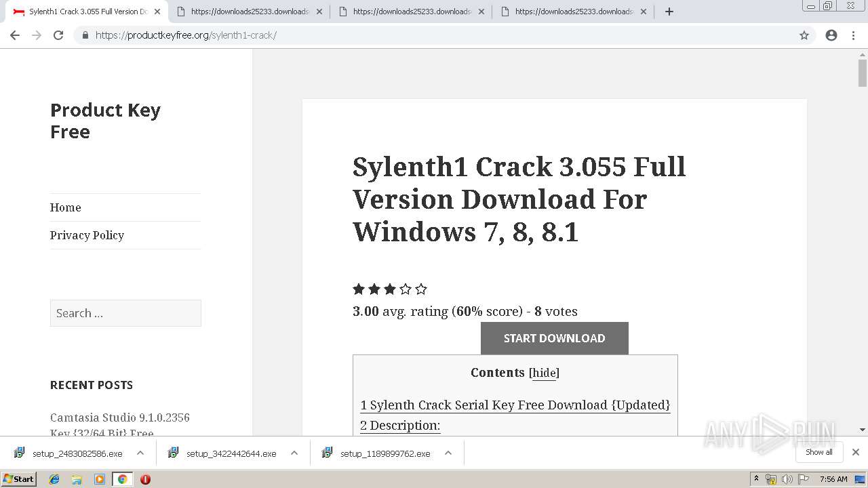Screen dimensions: 868x488
Task: Open the Privacy Policy link
Action: click(x=87, y=235)
